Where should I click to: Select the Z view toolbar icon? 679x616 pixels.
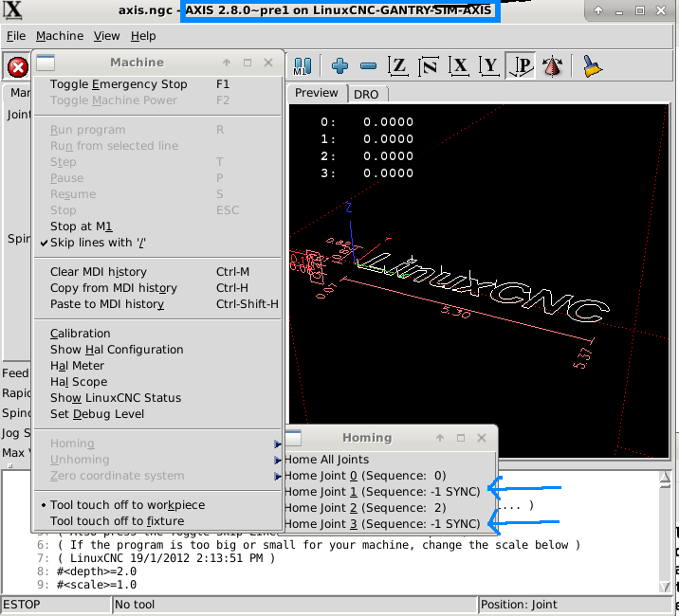(x=398, y=66)
